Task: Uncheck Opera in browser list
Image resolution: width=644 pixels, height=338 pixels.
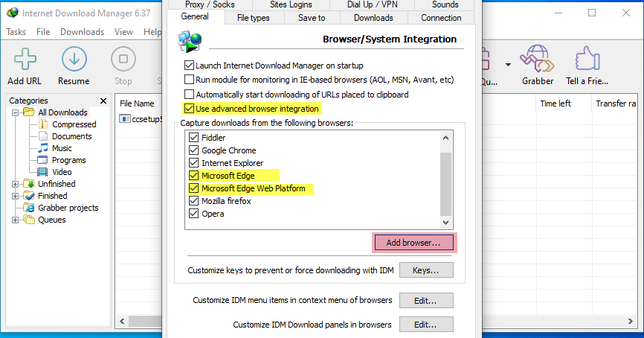Action: [x=193, y=214]
